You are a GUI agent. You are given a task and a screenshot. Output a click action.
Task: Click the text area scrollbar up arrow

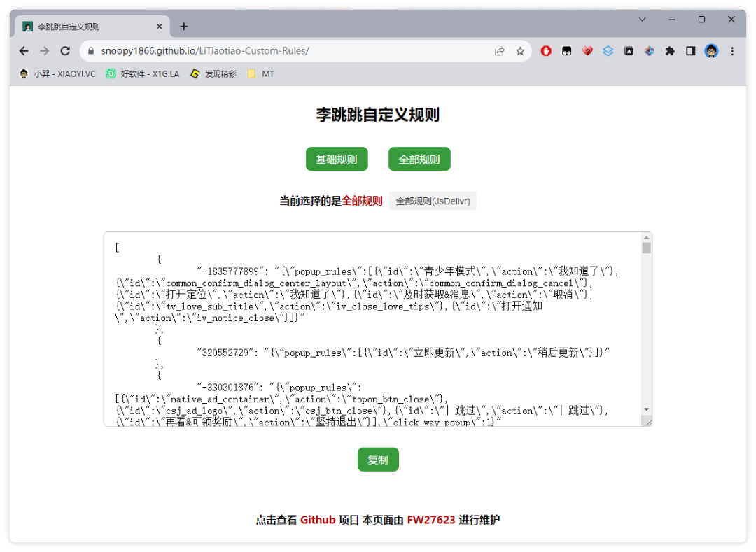click(647, 237)
